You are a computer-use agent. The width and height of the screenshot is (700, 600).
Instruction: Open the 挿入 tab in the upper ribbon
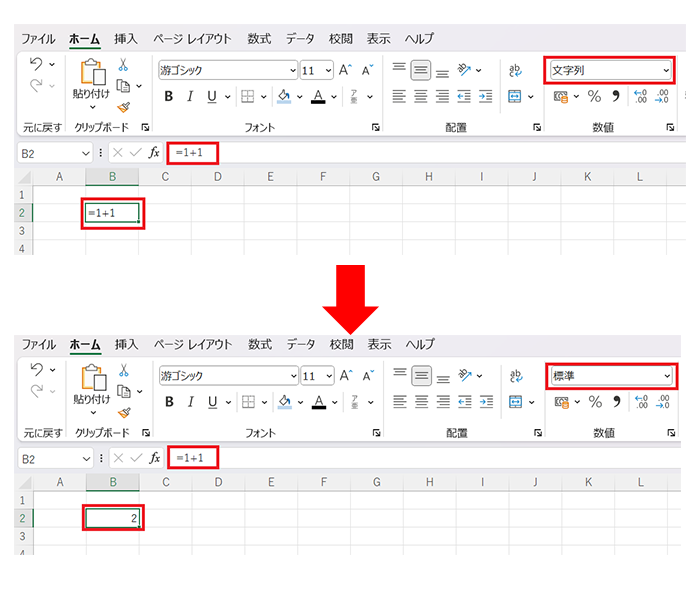(126, 39)
